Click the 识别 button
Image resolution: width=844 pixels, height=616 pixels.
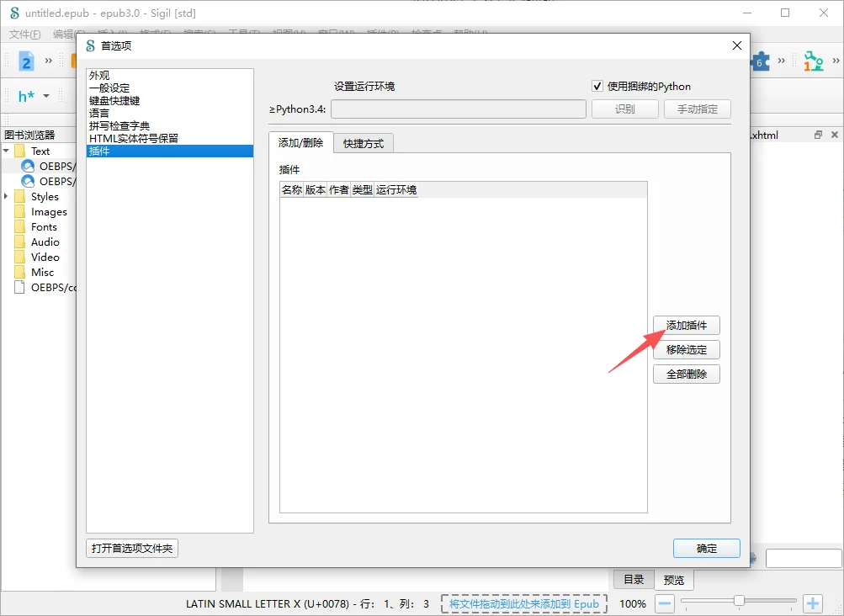point(625,109)
